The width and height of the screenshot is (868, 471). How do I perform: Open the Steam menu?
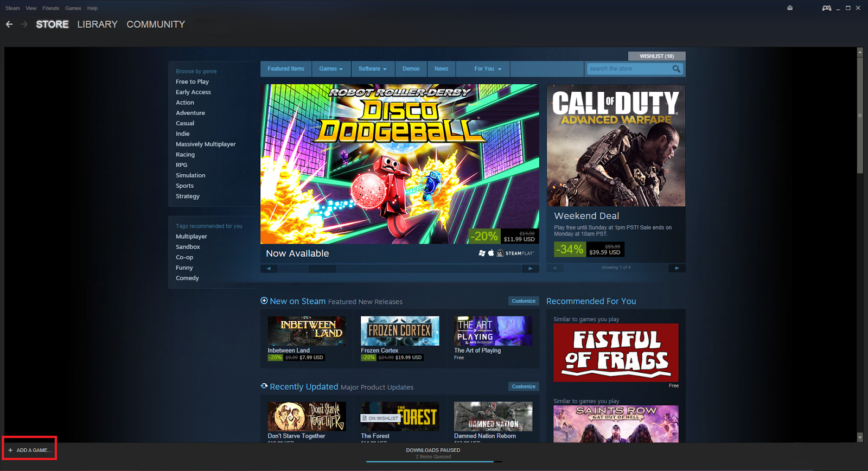pyautogui.click(x=12, y=8)
